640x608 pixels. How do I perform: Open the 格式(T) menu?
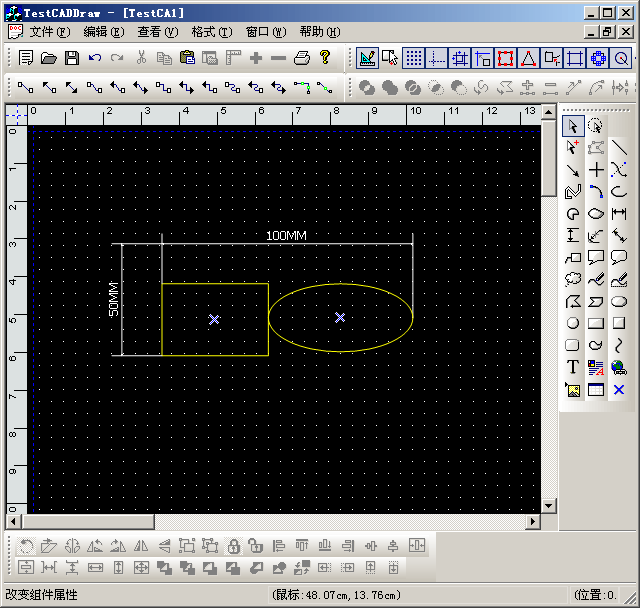pos(211,32)
